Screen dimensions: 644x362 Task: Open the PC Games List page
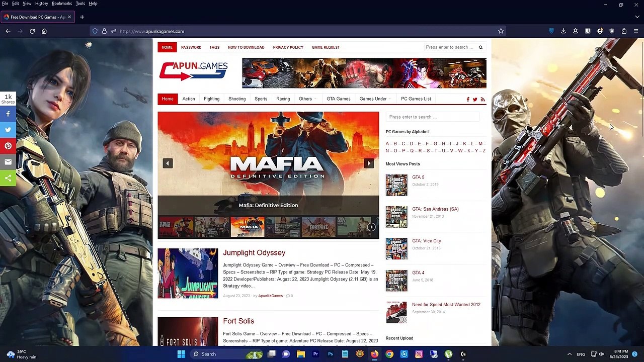point(416,99)
